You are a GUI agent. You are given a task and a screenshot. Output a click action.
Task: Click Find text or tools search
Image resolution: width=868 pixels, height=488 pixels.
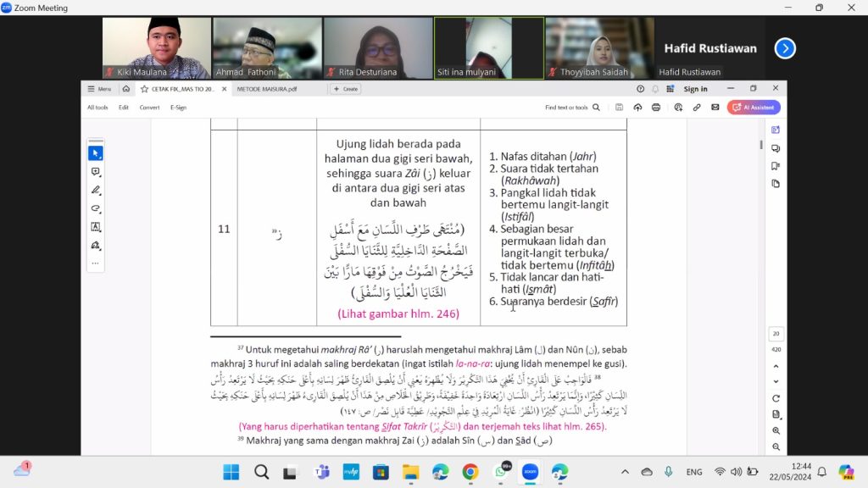pos(572,108)
